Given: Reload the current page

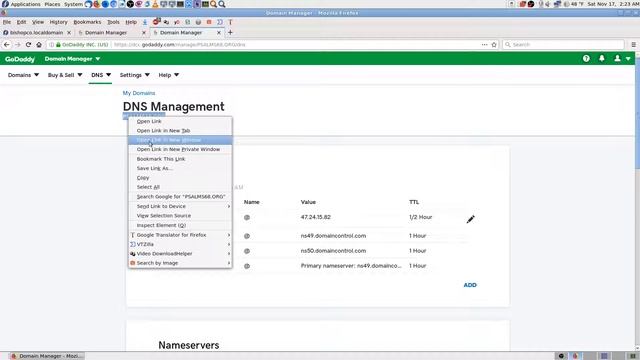Looking at the screenshot, I should pyautogui.click(x=28, y=44).
